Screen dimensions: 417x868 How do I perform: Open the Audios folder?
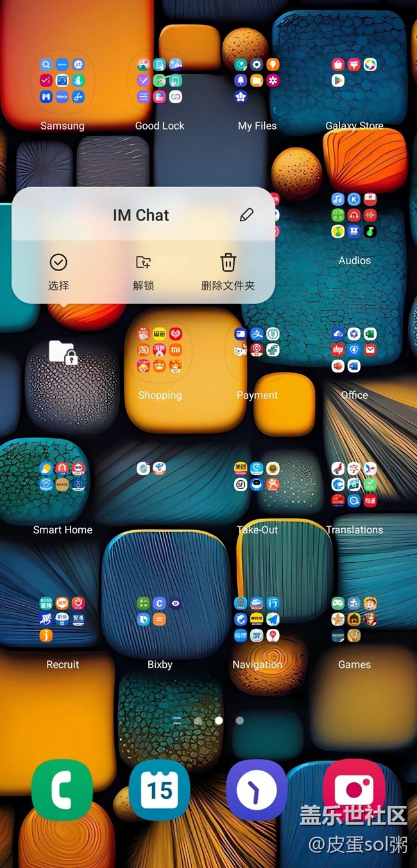[x=354, y=216]
